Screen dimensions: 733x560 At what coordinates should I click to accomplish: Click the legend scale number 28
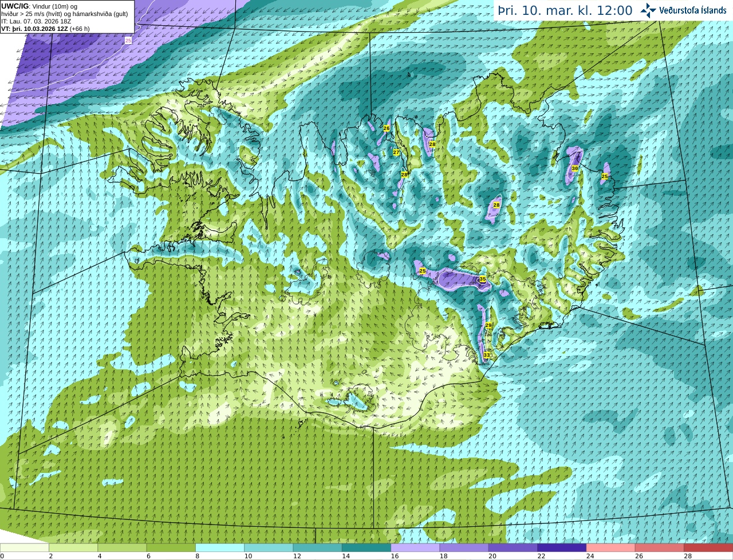[688, 556]
